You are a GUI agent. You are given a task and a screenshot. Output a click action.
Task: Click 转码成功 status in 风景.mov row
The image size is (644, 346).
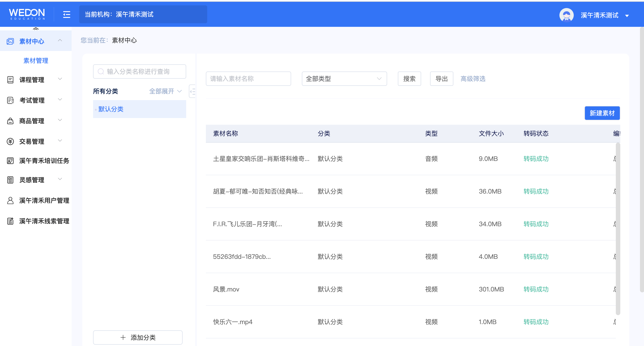[536, 289]
